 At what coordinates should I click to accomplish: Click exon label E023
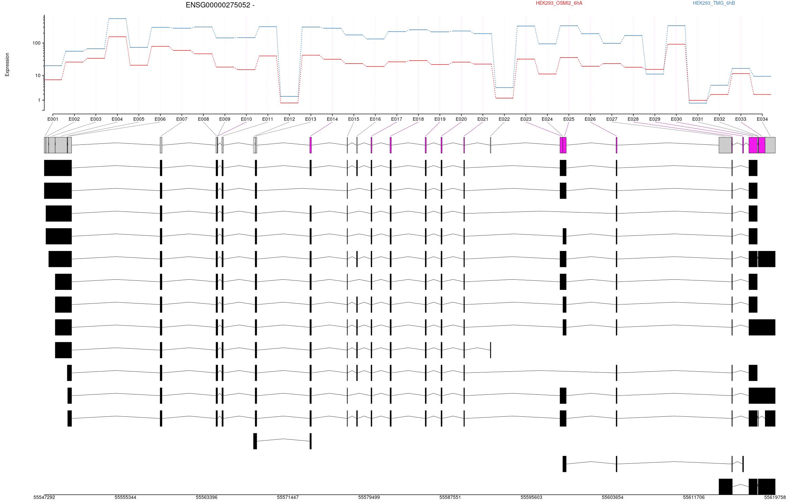[x=526, y=119]
